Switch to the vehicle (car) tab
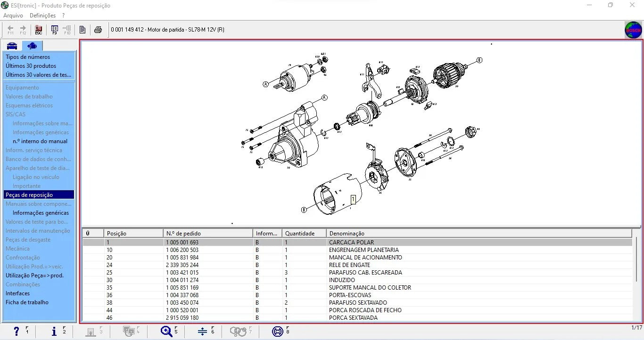The width and height of the screenshot is (644, 340). coord(12,46)
